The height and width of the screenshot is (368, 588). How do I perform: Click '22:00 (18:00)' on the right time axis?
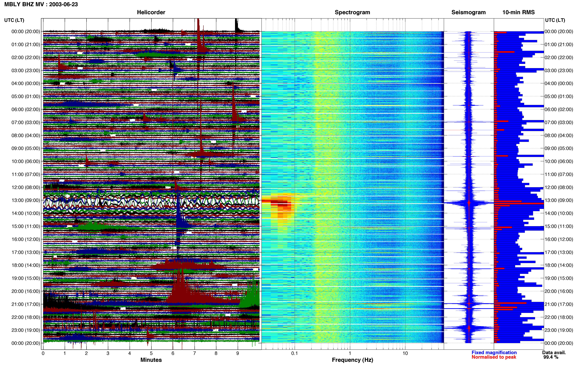pos(559,317)
